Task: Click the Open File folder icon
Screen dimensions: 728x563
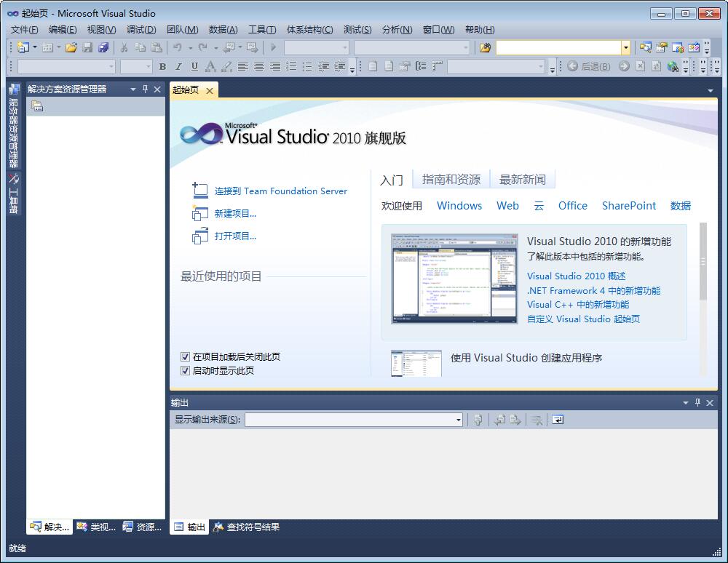Action: pyautogui.click(x=71, y=47)
